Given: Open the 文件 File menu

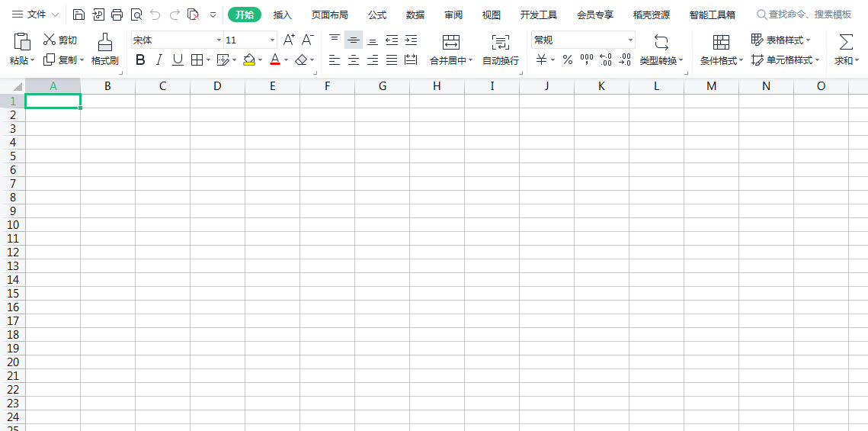Looking at the screenshot, I should coord(36,15).
